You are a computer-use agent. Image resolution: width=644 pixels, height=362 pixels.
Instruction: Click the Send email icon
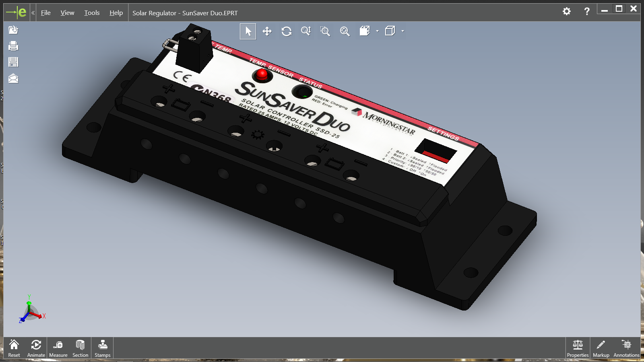(13, 78)
